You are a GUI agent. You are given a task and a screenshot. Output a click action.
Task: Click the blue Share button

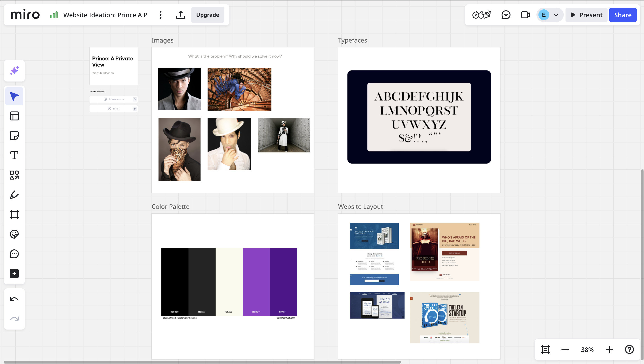click(x=623, y=15)
